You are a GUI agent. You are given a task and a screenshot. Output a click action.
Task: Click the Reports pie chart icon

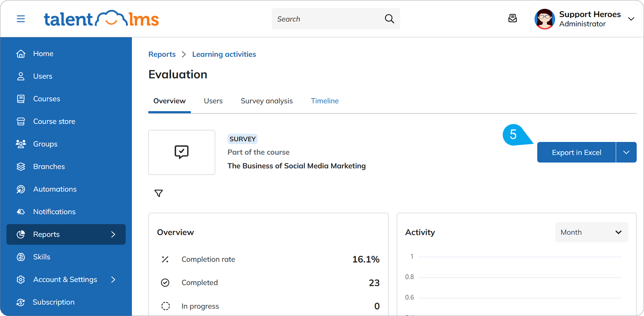click(x=21, y=234)
